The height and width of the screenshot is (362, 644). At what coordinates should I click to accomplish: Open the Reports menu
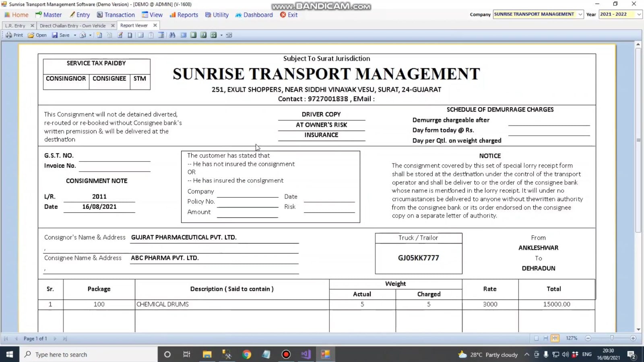point(184,15)
